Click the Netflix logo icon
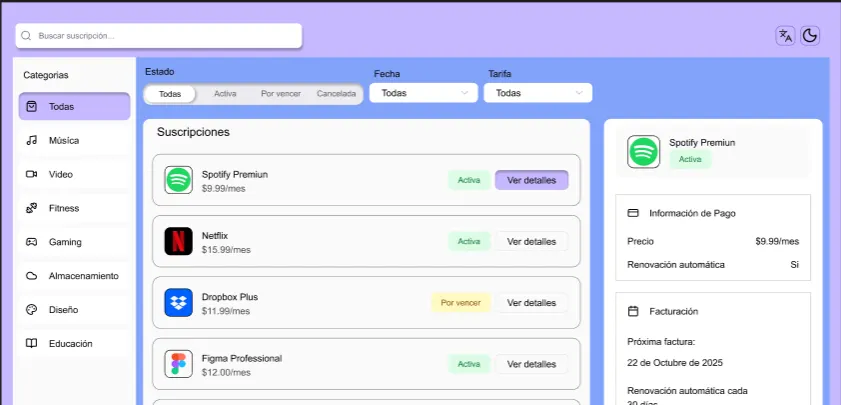This screenshot has height=405, width=841. click(x=178, y=241)
